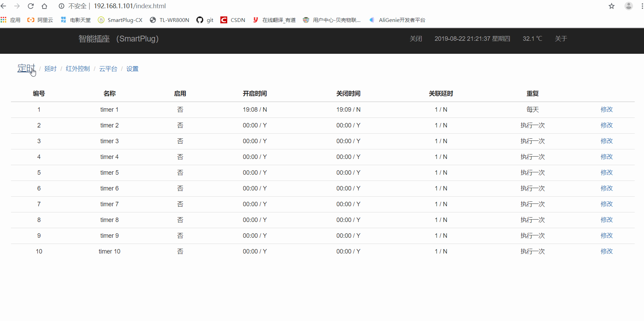
Task: Click 修改 for timer 9
Action: coord(607,236)
